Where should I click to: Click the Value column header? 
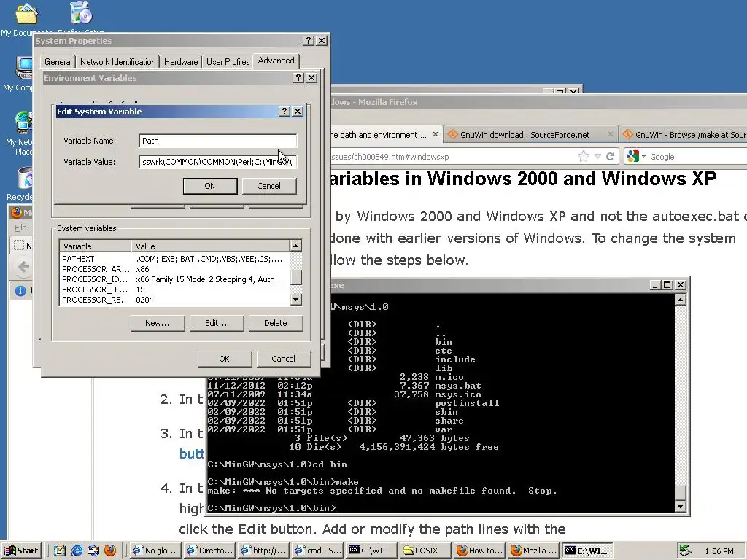[x=210, y=246]
